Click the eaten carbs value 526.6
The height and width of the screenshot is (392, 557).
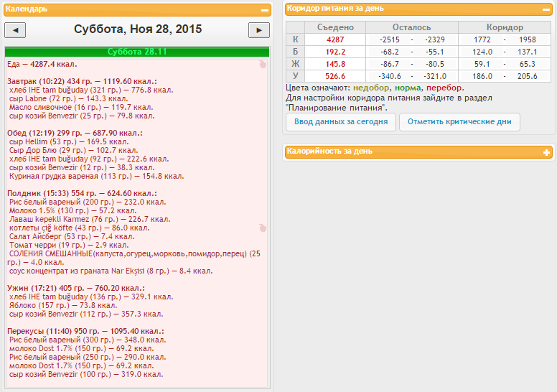335,76
